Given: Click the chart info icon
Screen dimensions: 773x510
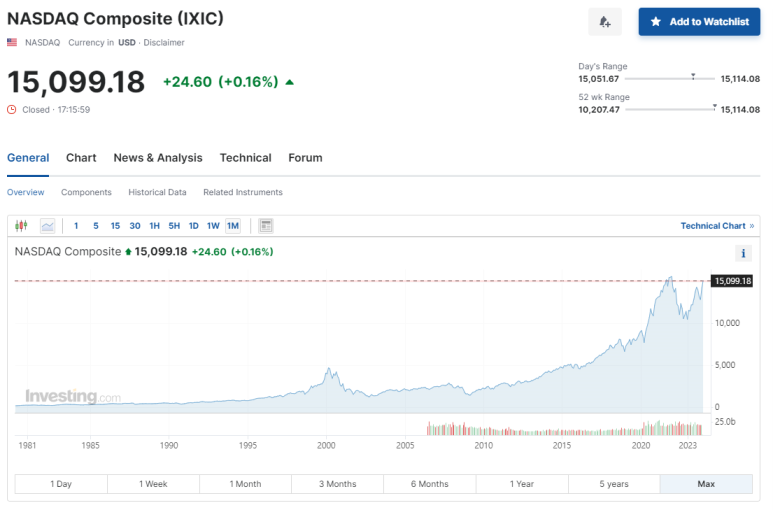Looking at the screenshot, I should coord(743,253).
